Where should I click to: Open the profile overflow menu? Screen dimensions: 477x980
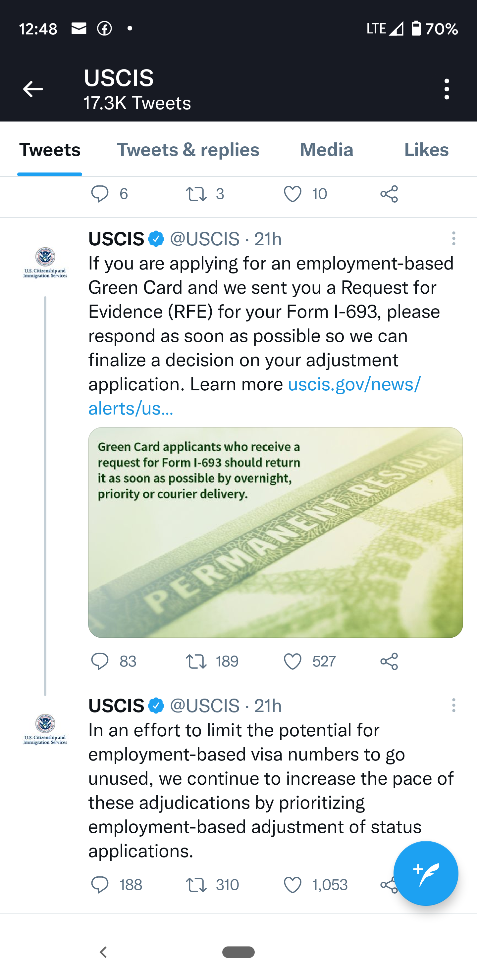tap(447, 89)
